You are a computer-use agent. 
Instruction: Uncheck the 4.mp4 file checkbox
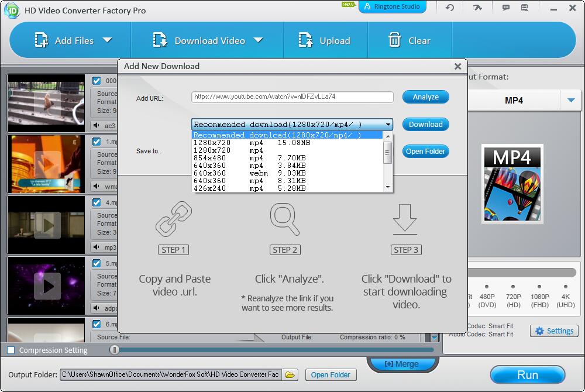coord(97,202)
